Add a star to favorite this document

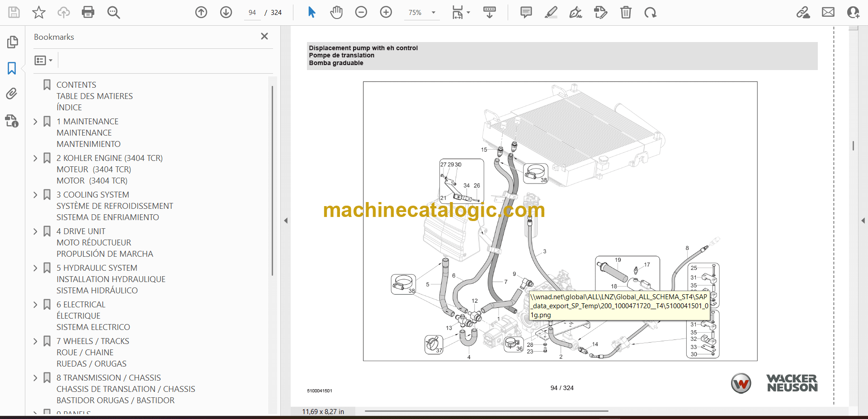pos(39,12)
